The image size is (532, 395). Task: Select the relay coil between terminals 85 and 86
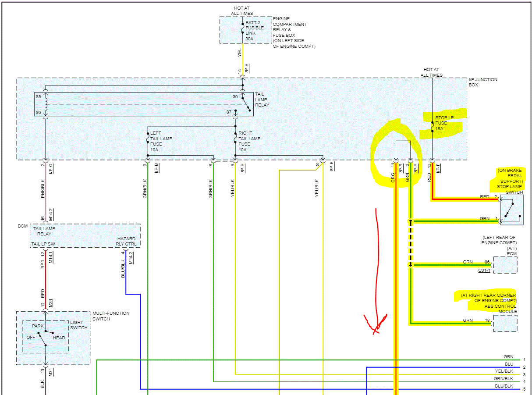click(x=45, y=104)
